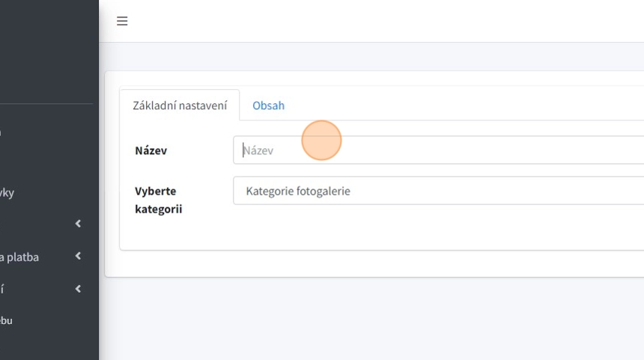Click the Vyberte kategorii field label

[158, 200]
